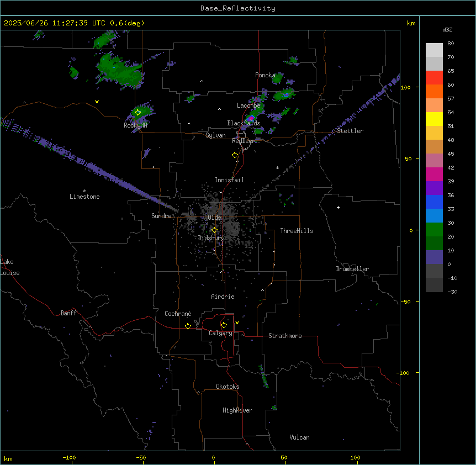Click the Okotoks label
Viewport: 476px width, 465px height.
228,387
